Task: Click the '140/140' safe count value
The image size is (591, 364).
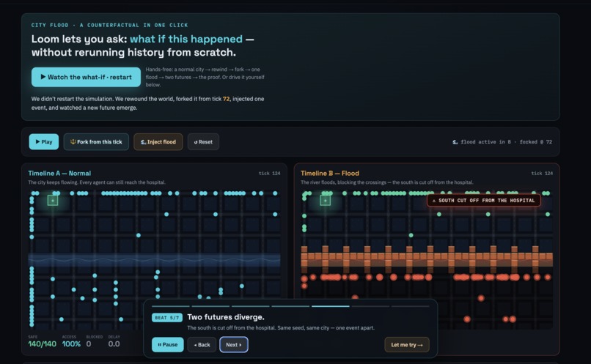Action: [x=43, y=343]
